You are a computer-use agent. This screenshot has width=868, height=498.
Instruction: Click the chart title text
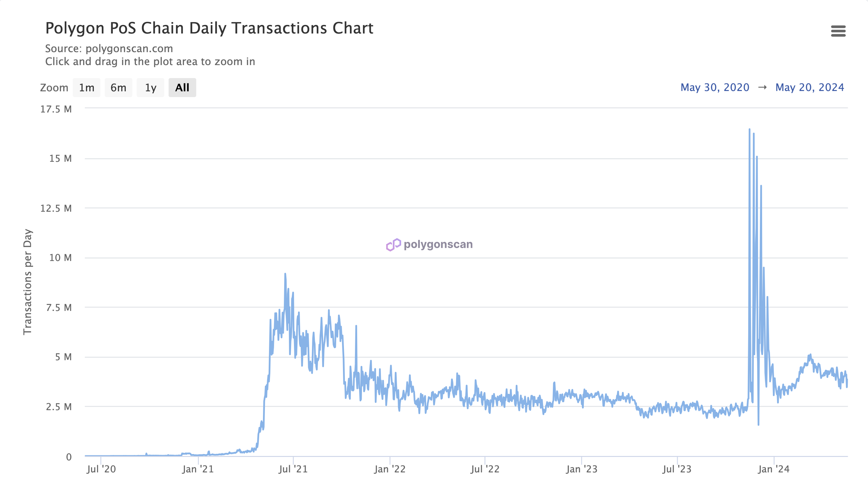209,28
